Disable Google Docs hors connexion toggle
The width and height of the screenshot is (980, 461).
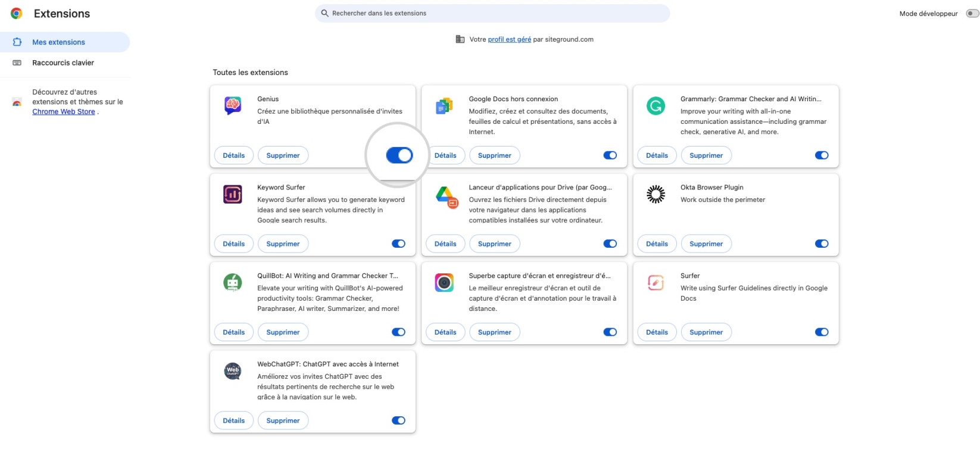(x=610, y=155)
